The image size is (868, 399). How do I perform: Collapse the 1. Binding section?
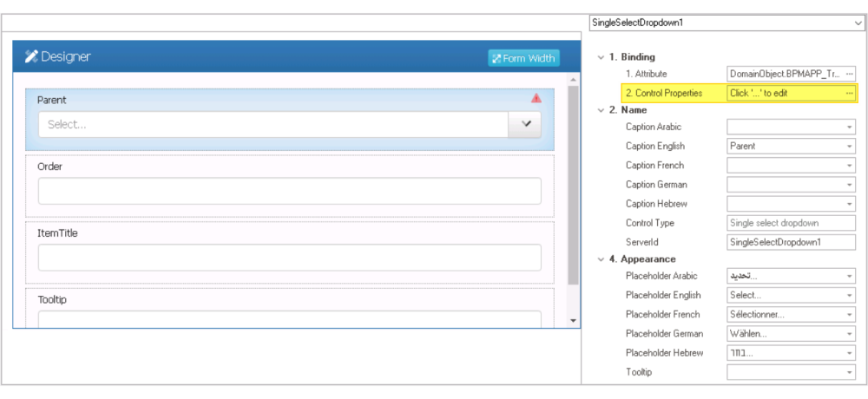coord(602,57)
